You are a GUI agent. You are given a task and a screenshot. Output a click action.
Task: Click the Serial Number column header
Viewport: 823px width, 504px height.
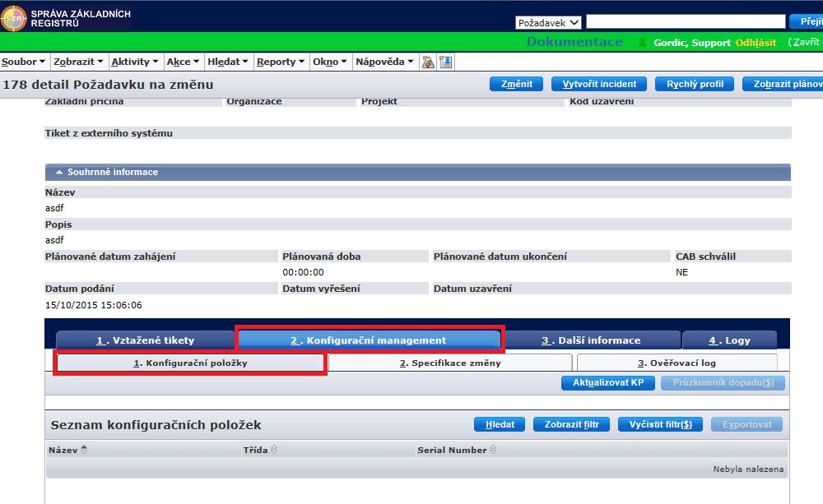452,450
